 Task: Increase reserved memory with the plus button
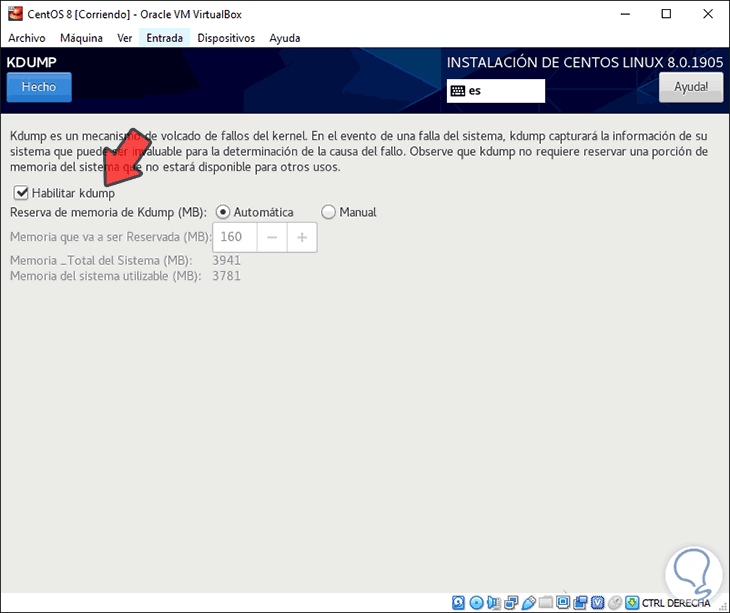click(302, 237)
